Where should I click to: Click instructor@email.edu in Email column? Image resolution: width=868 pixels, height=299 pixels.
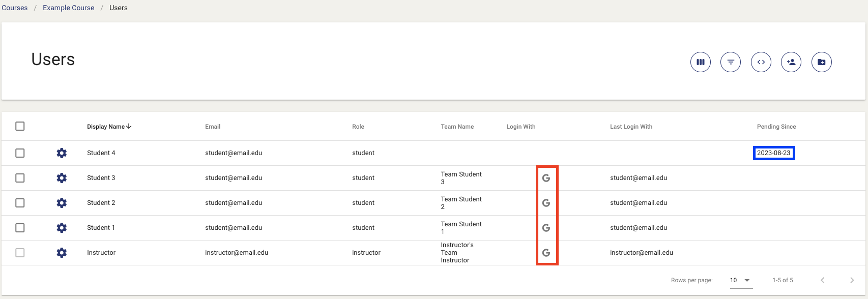(237, 253)
